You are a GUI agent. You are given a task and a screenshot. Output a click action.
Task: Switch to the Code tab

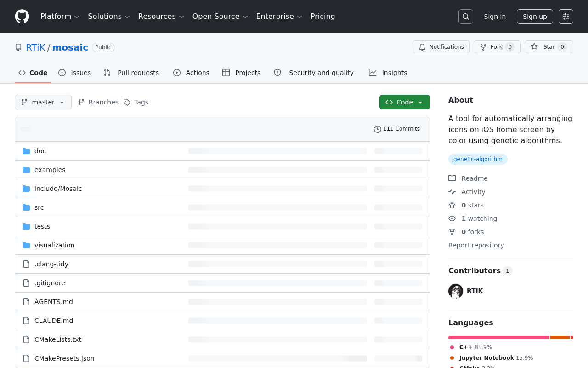point(33,73)
